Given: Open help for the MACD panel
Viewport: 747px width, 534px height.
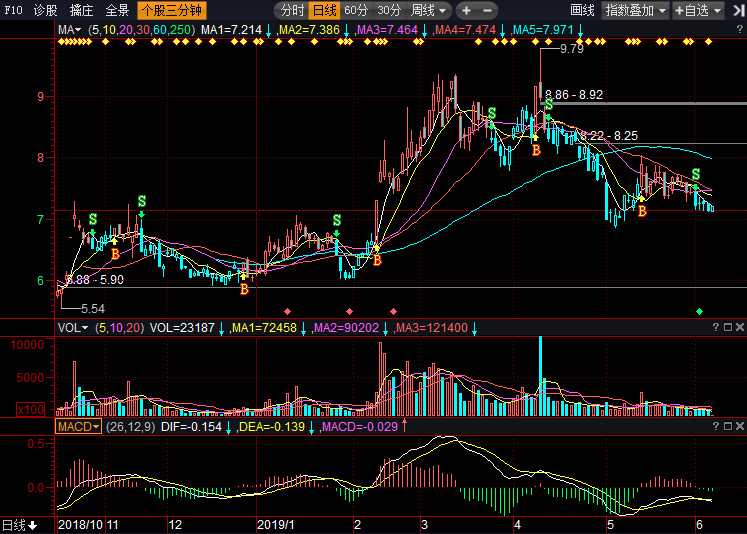Looking at the screenshot, I should [716, 426].
